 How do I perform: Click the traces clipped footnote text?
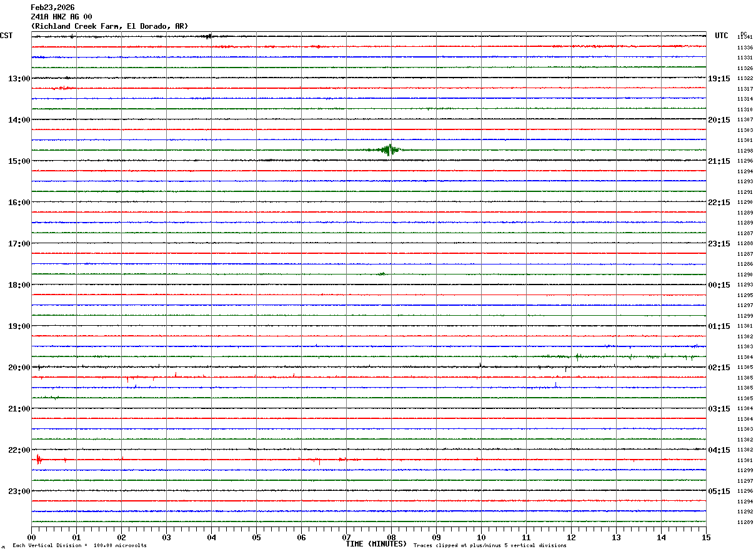coord(490,545)
